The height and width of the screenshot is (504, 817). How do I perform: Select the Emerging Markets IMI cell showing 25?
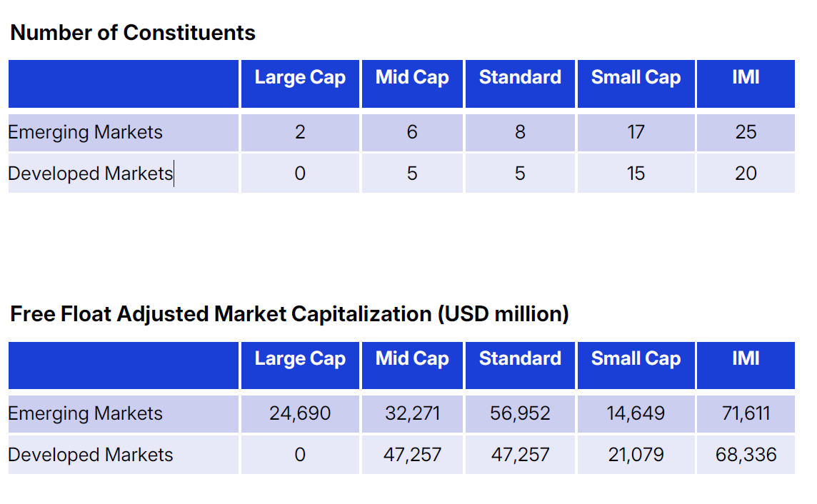(746, 133)
